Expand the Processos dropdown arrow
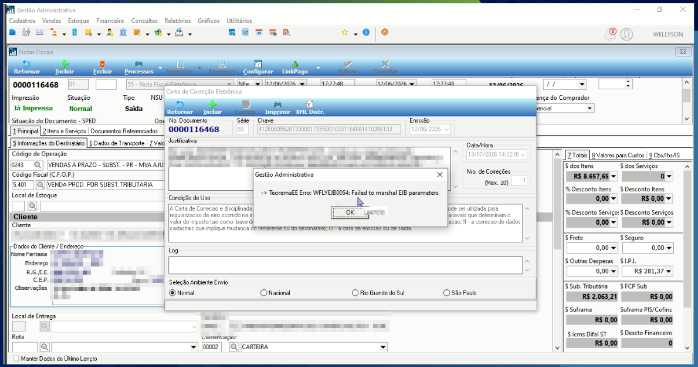 (x=160, y=68)
